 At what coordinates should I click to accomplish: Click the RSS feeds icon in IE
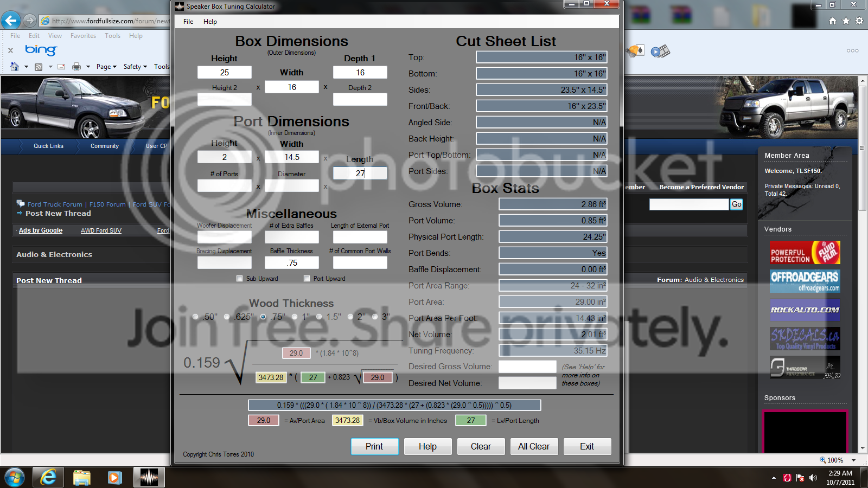click(x=39, y=67)
